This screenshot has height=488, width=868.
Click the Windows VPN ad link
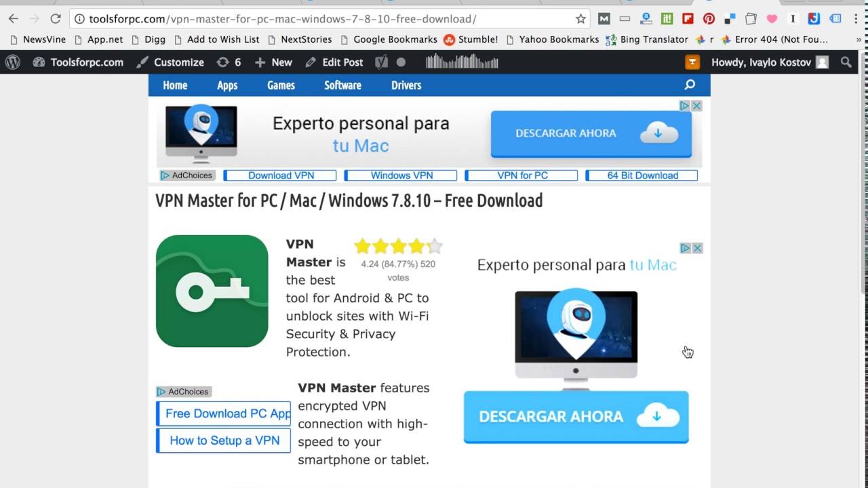pyautogui.click(x=401, y=176)
